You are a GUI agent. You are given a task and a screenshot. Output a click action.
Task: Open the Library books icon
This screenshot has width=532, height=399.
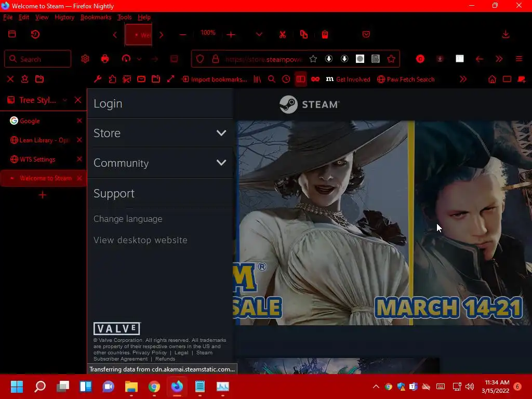pyautogui.click(x=257, y=79)
